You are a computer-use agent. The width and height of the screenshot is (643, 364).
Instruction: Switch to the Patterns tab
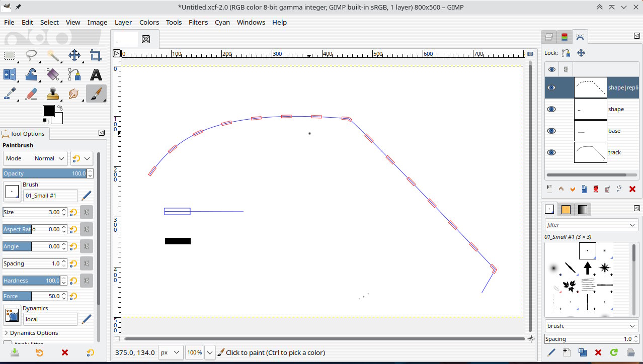click(x=566, y=209)
